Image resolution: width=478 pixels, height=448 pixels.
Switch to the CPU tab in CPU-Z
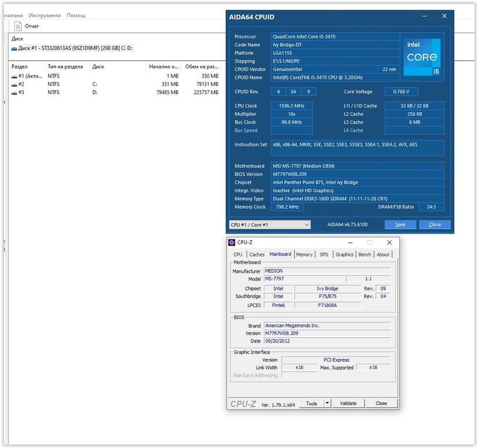pos(238,254)
